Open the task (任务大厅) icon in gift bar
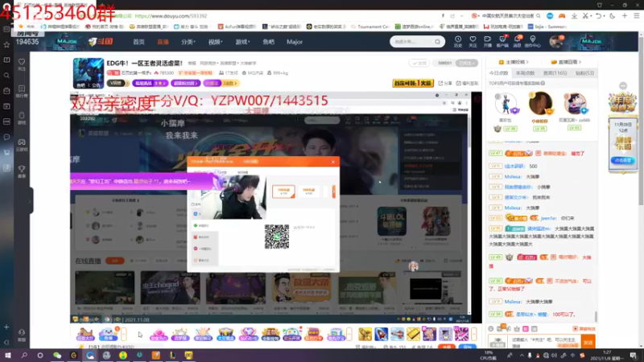Viewport: 644px width, 362px height. 85,335
